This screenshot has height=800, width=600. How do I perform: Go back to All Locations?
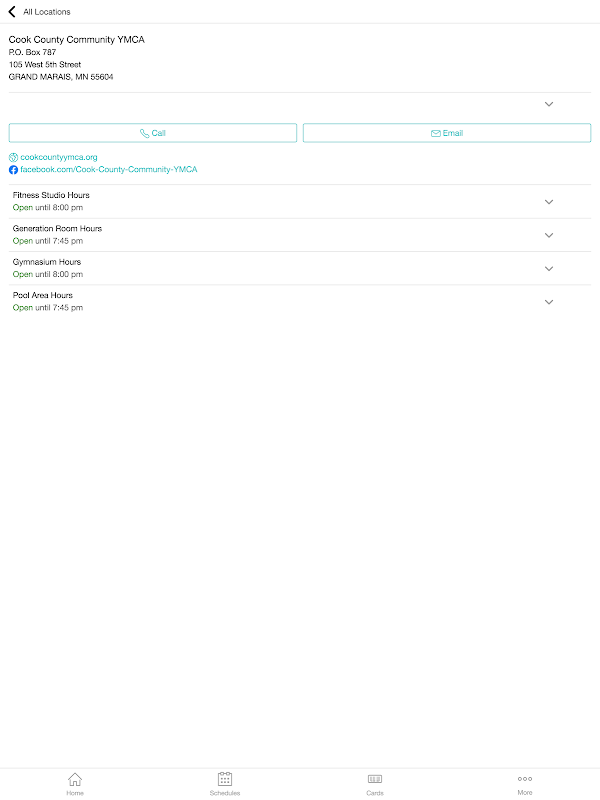[x=12, y=12]
